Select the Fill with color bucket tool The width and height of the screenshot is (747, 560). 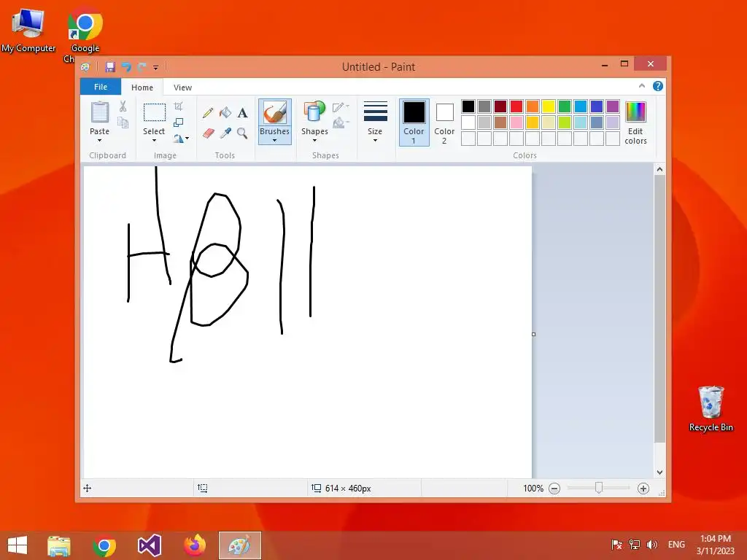225,113
